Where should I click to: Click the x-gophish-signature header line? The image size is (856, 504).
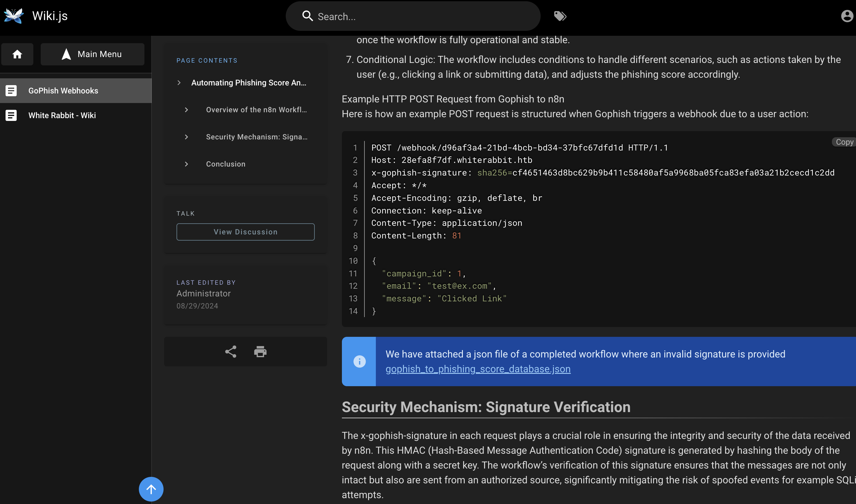pos(603,172)
